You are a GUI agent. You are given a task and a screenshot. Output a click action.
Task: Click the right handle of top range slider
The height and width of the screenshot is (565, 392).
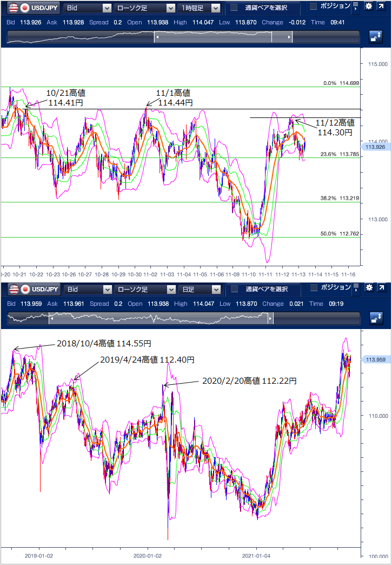[290, 37]
